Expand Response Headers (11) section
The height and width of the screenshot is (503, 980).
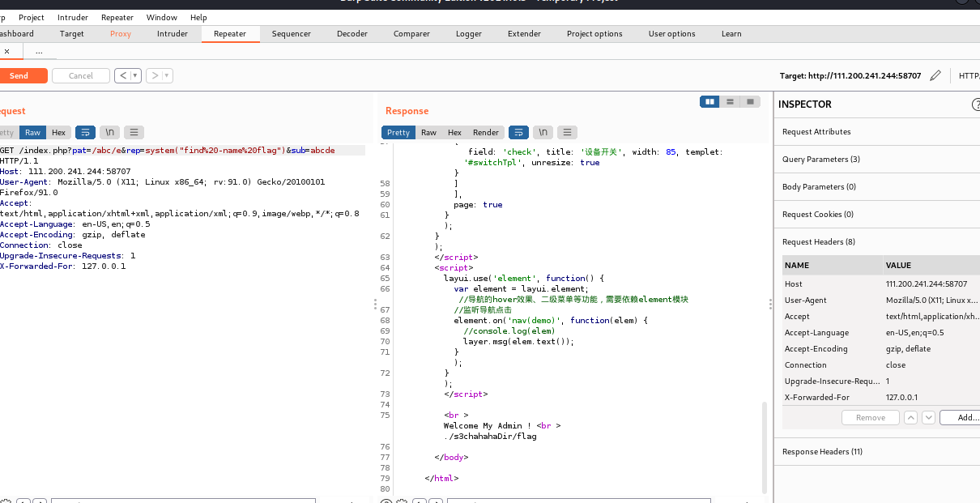coord(879,452)
